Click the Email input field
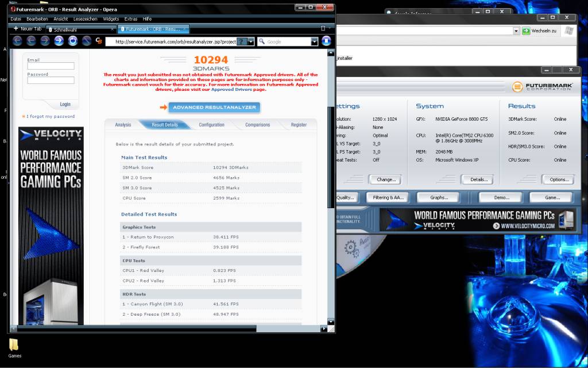 coord(51,66)
